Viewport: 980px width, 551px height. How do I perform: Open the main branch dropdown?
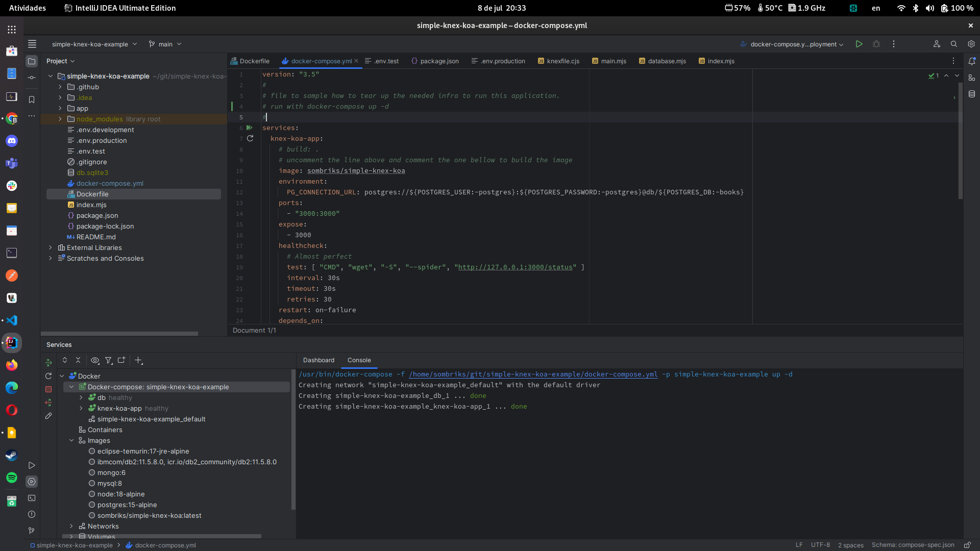click(x=164, y=44)
